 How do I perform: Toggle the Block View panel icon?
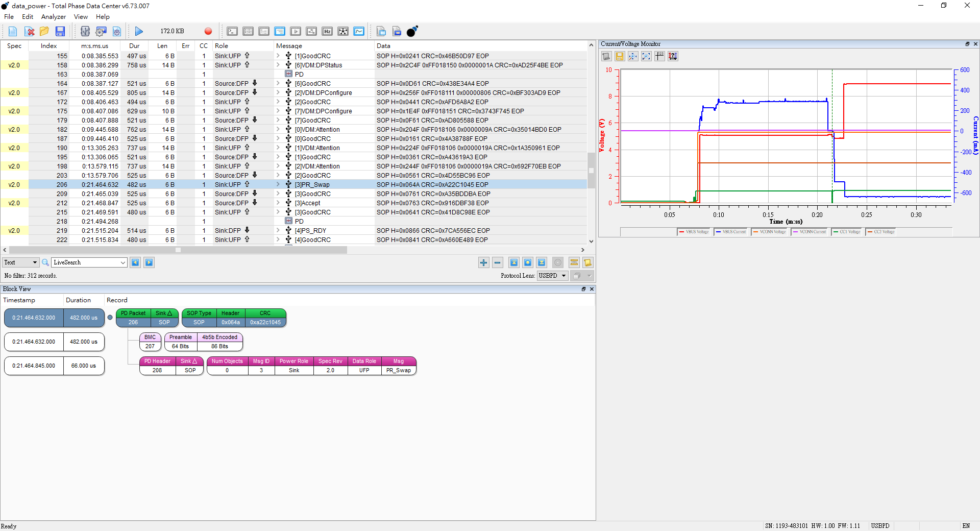(280, 32)
